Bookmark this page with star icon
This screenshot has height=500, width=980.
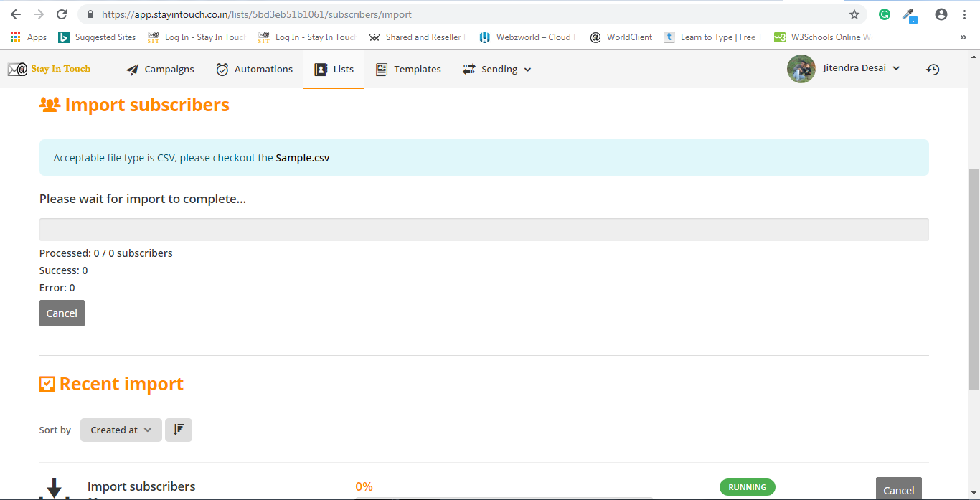click(x=854, y=14)
